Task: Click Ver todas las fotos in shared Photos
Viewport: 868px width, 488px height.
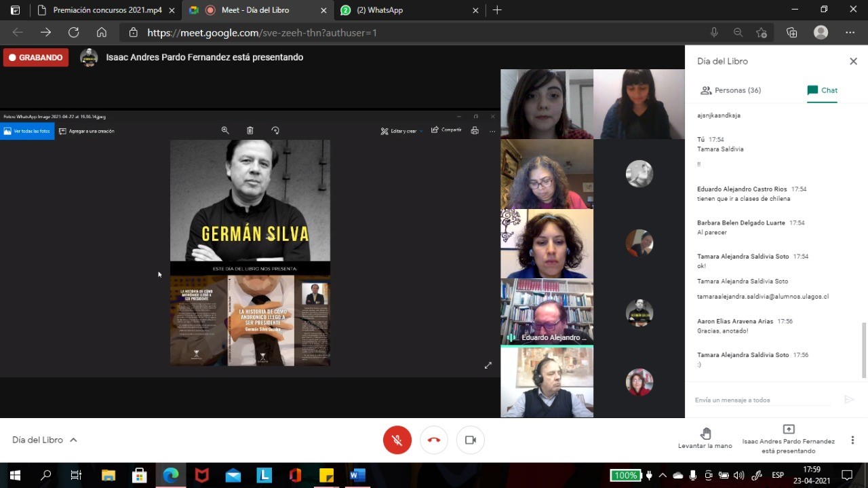Action: pos(27,131)
